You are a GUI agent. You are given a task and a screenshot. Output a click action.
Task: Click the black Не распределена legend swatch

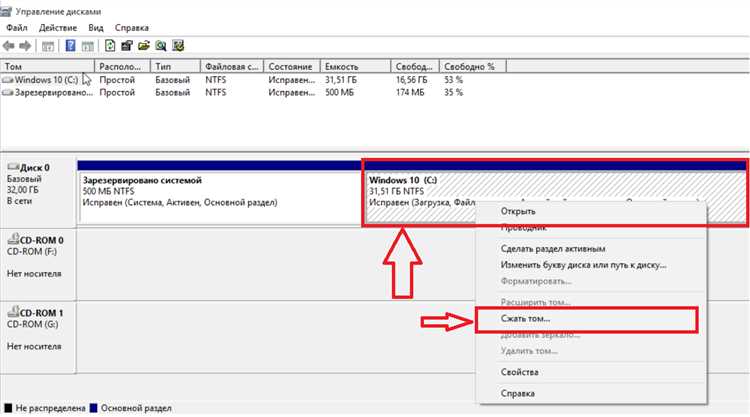pyautogui.click(x=8, y=408)
